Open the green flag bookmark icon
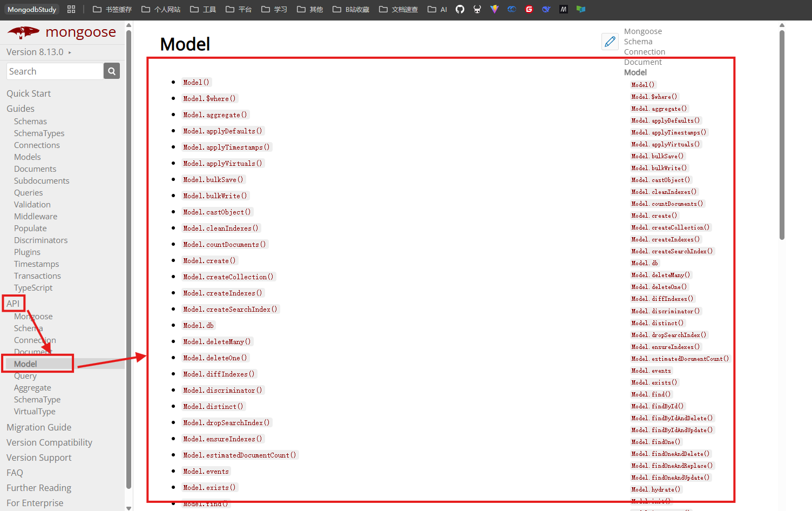The image size is (812, 511). point(581,9)
